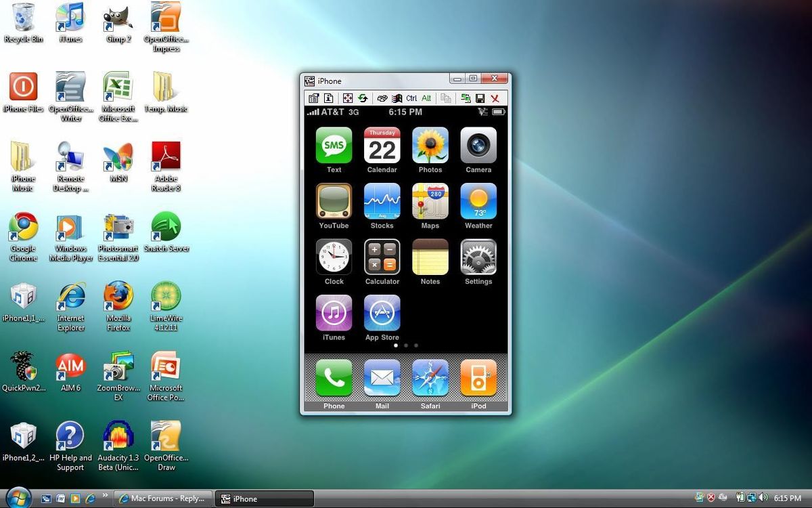
Task: Launch Safari from the iPhone dock
Action: tap(430, 378)
